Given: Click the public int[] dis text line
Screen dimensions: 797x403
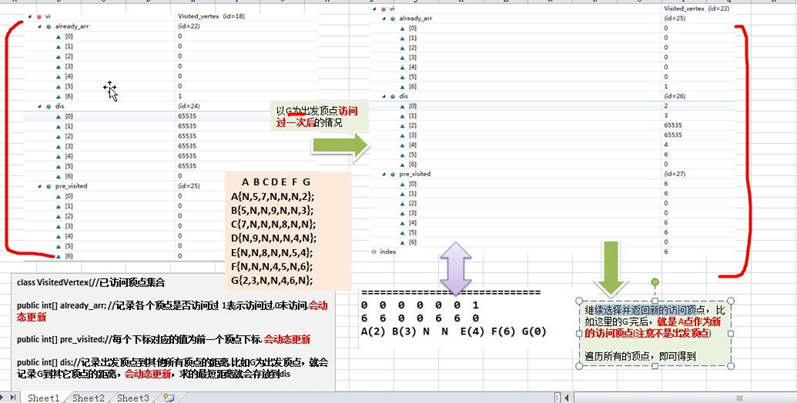Looking at the screenshot, I should pyautogui.click(x=172, y=368).
